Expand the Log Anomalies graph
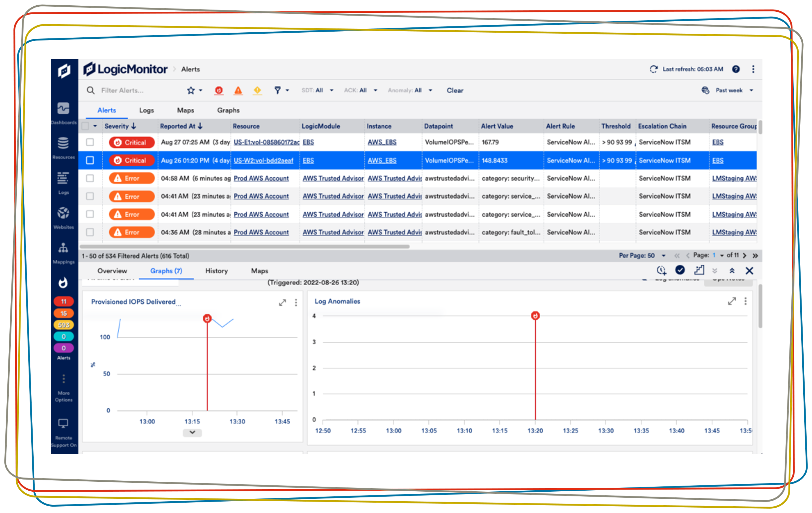Screen dimensions: 812x513 [732, 301]
